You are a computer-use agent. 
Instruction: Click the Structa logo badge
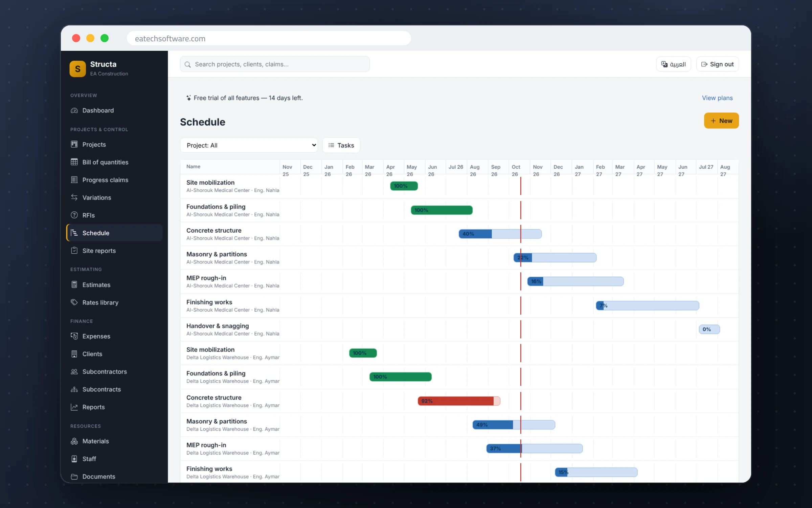click(78, 69)
